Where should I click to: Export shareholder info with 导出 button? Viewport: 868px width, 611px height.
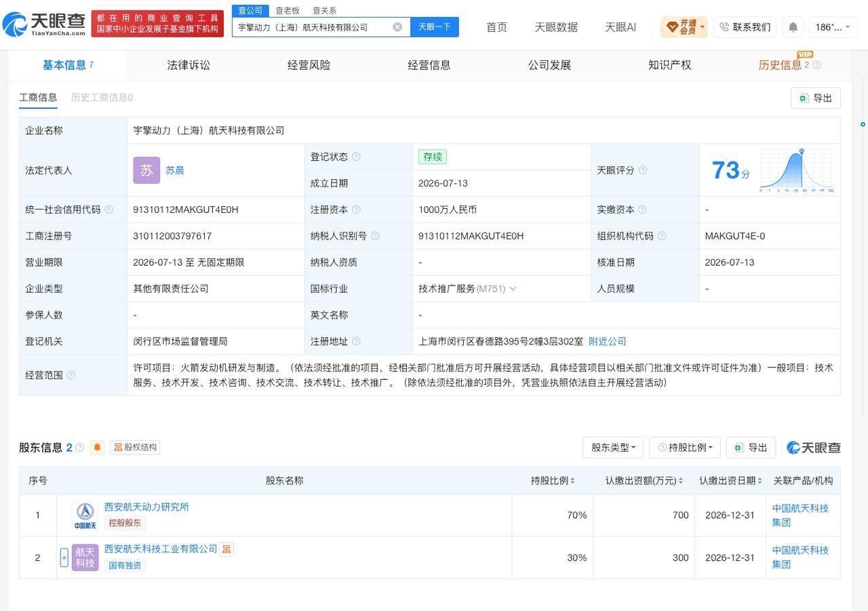point(751,448)
